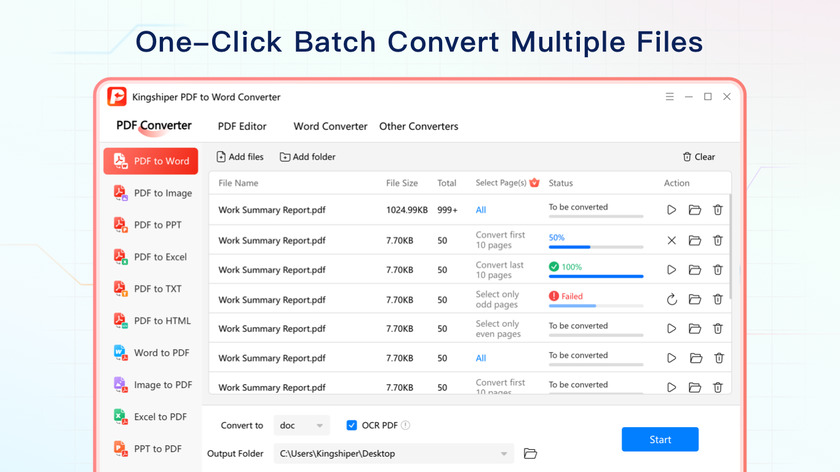The height and width of the screenshot is (472, 840).
Task: Click the OCR PDF info icon
Action: click(x=406, y=425)
